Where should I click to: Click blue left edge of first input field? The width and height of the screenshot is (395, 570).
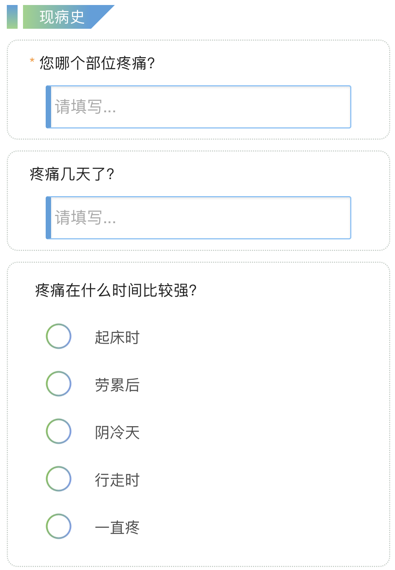point(48,107)
